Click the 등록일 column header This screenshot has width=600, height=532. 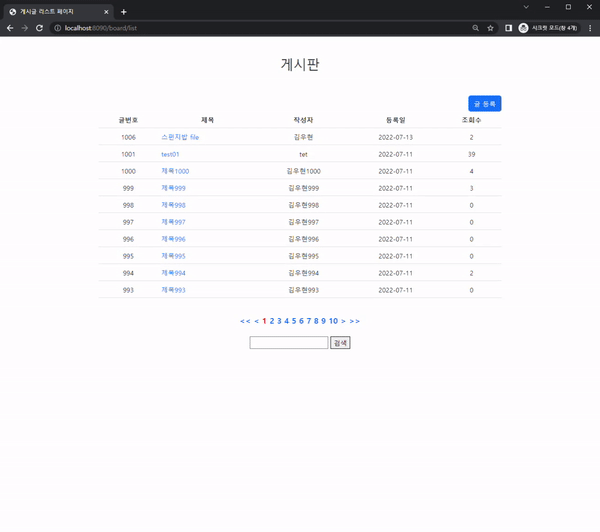pyautogui.click(x=396, y=120)
